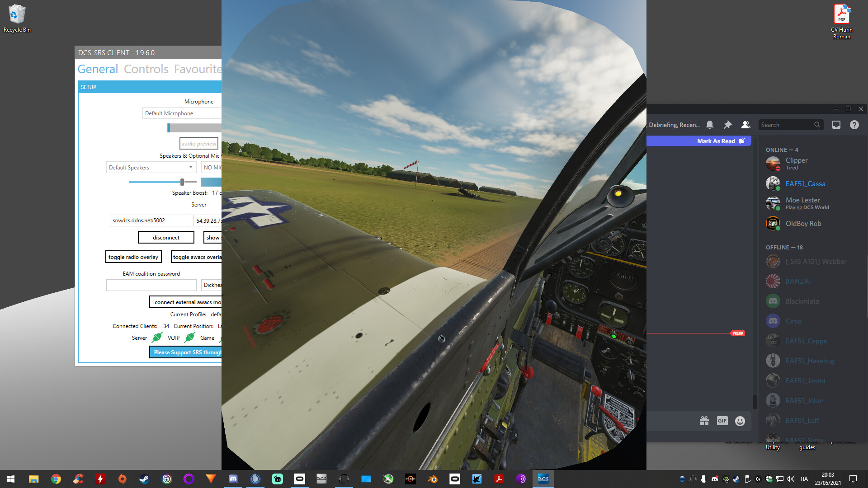This screenshot has width=868, height=488.
Task: Click the sowdcs.ddns.net:5002 server address field
Action: 150,221
